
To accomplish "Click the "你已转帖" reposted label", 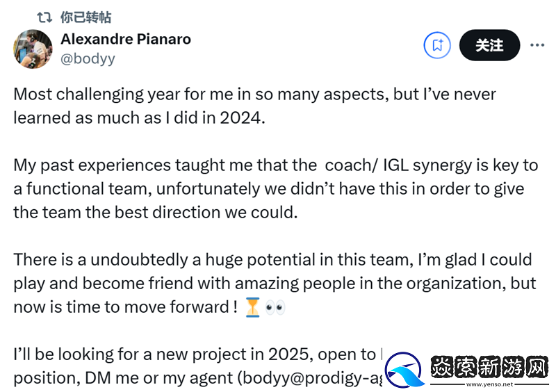I will [85, 17].
